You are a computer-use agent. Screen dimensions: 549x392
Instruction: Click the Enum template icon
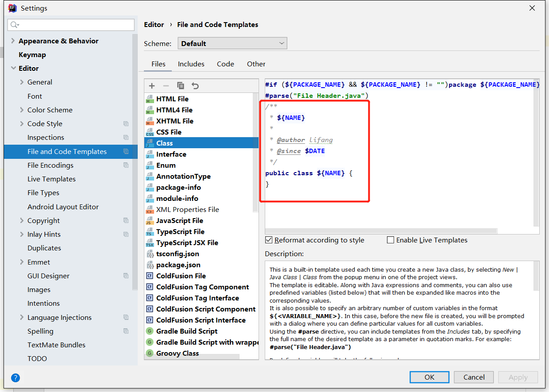[150, 165]
